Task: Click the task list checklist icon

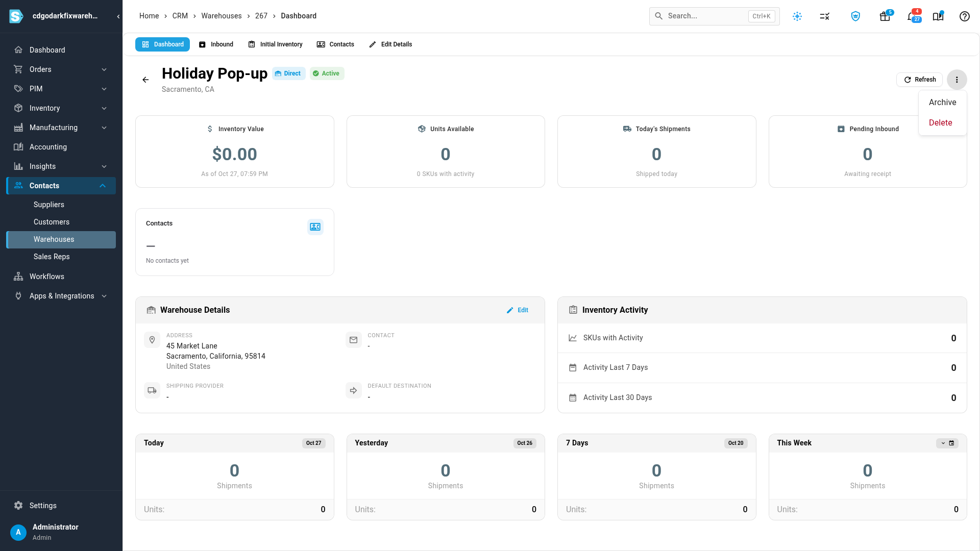Action: [x=825, y=16]
